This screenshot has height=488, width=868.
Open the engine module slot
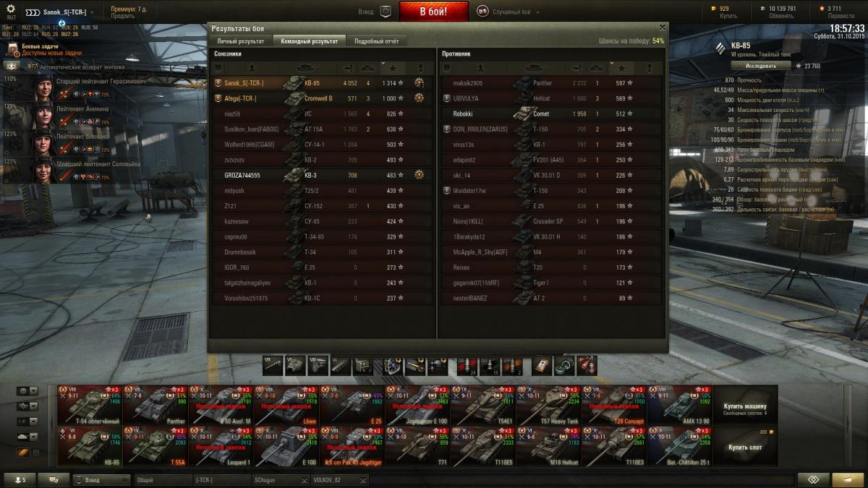click(319, 365)
